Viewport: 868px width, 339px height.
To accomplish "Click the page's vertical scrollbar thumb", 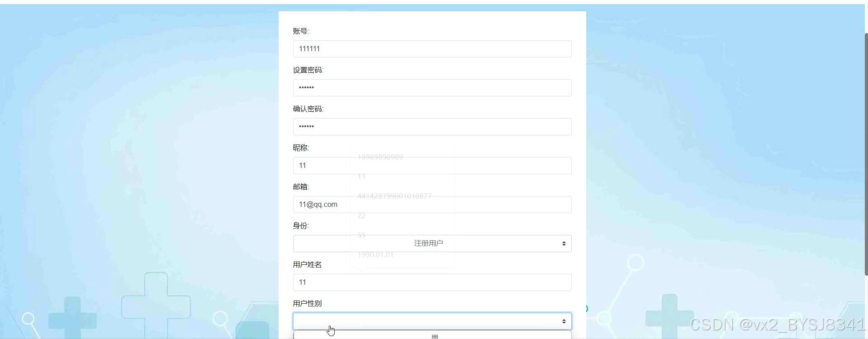I will click(x=866, y=154).
